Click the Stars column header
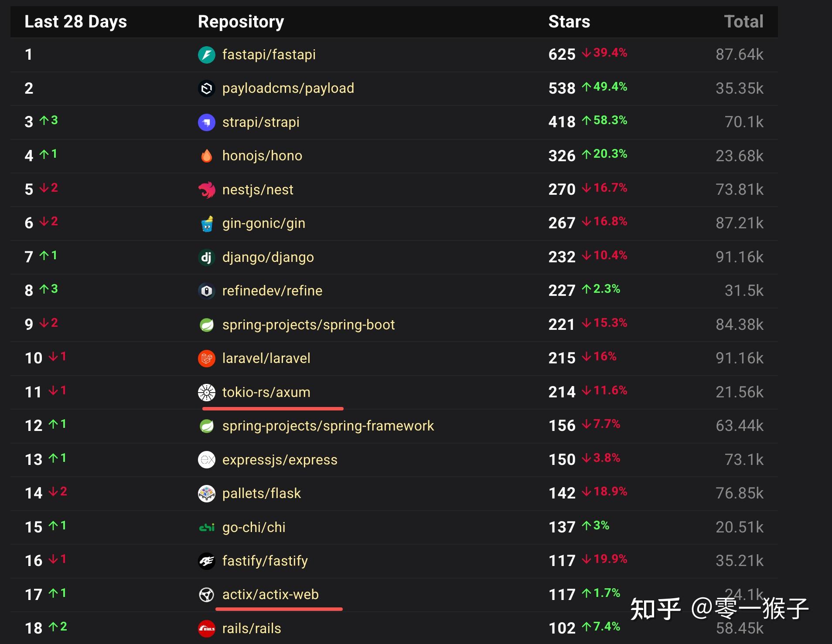Viewport: 832px width, 644px height. coord(569,22)
